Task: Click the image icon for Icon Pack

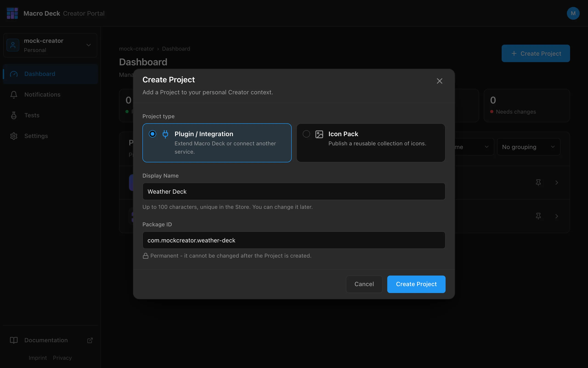Action: pos(319,134)
